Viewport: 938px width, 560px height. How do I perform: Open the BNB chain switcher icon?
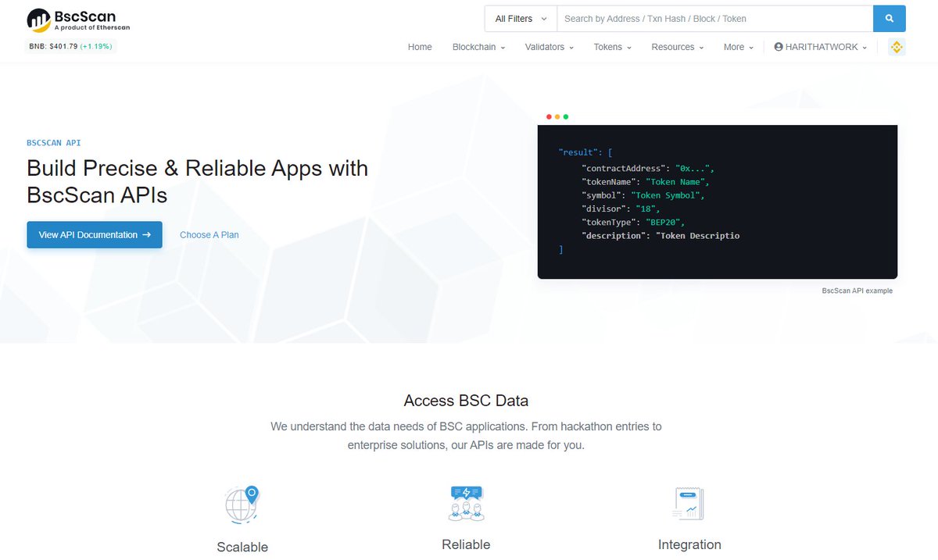(897, 47)
